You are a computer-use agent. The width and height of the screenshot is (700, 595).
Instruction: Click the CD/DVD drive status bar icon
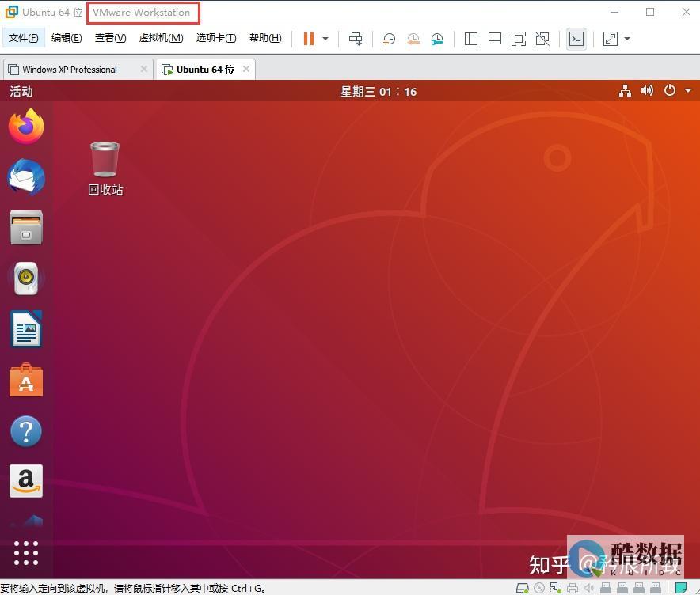[539, 589]
